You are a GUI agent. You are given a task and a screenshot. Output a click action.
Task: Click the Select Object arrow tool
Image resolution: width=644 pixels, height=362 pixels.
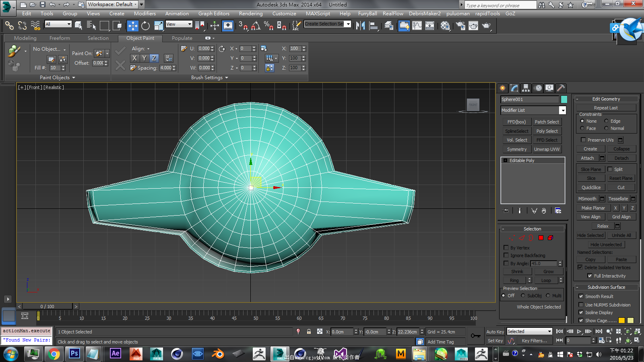tap(78, 26)
